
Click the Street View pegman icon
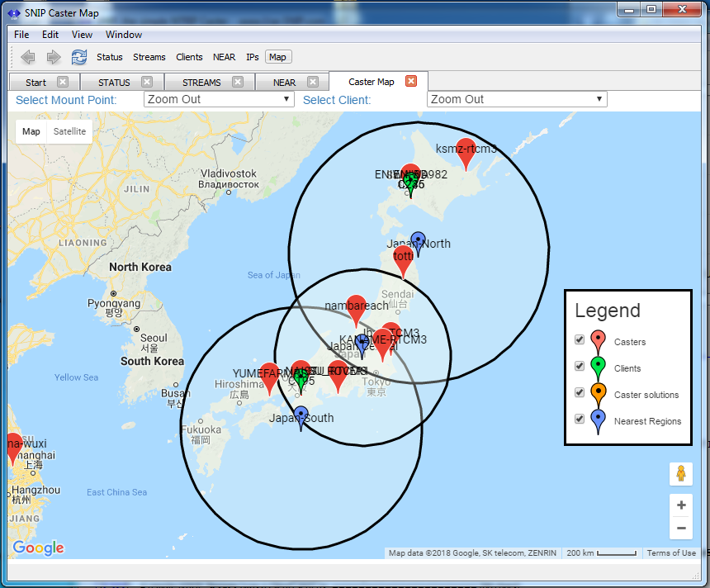tap(681, 474)
